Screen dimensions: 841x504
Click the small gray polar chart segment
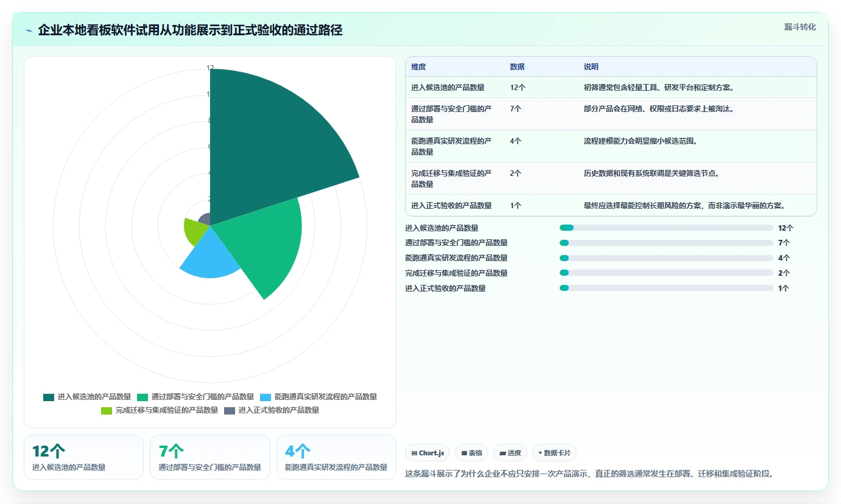tap(205, 220)
